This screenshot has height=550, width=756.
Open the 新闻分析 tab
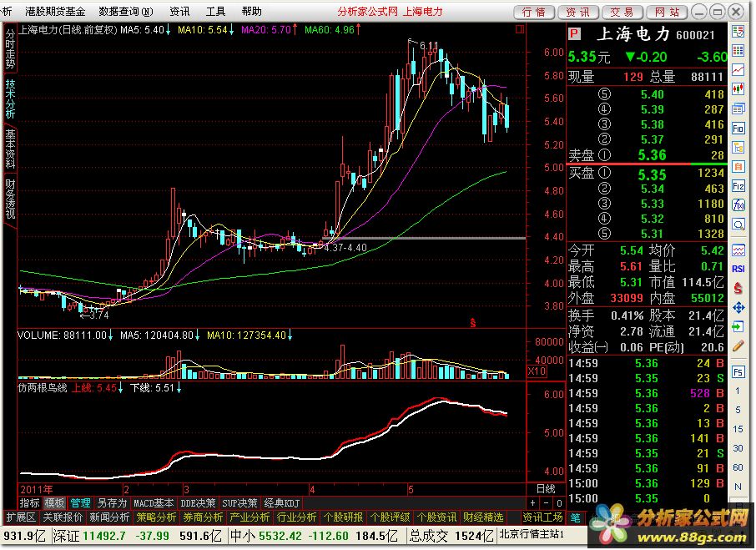(109, 517)
